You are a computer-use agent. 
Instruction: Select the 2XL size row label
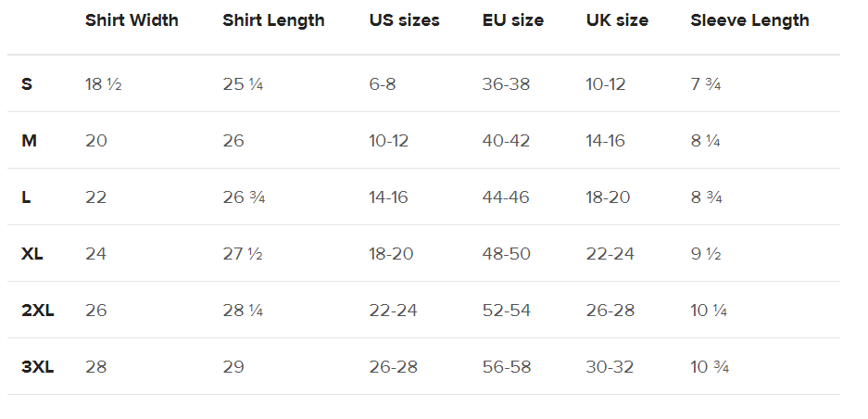click(x=37, y=311)
